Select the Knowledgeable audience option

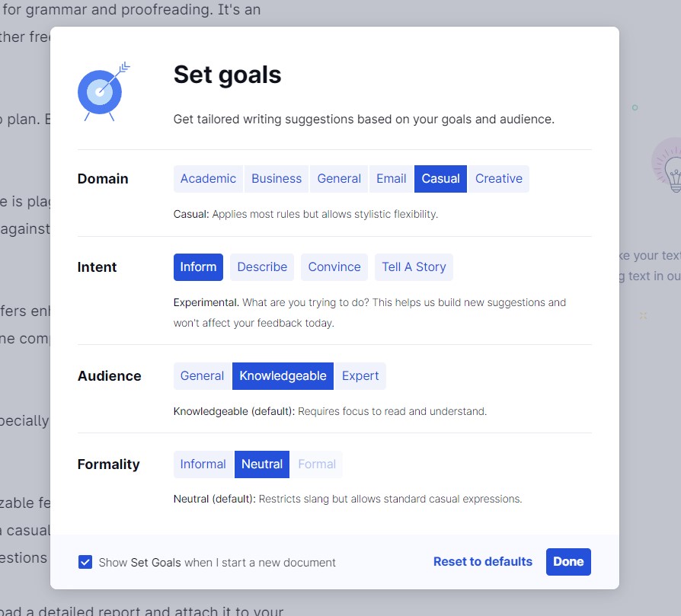tap(283, 376)
